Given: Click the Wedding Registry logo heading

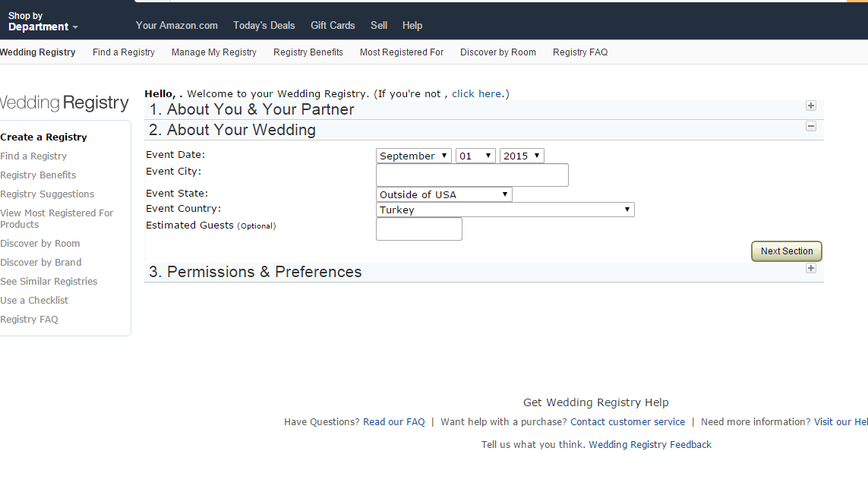Looking at the screenshot, I should 65,103.
